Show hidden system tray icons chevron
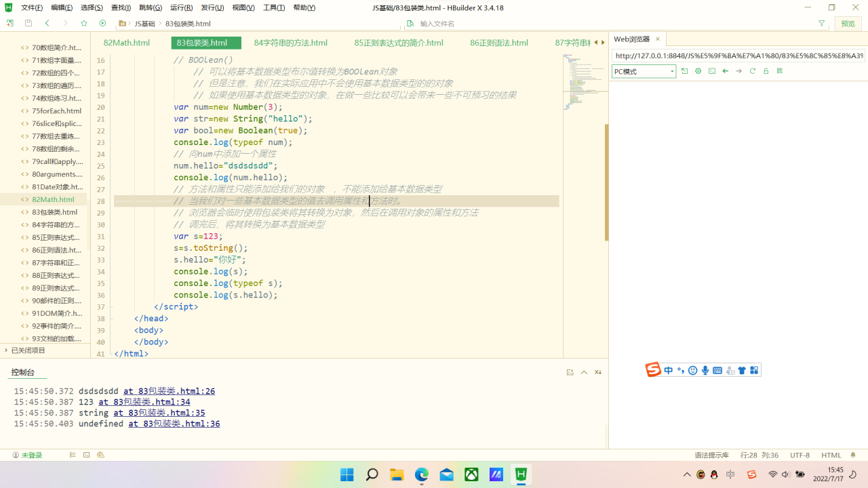This screenshot has height=488, width=868. tap(687, 474)
